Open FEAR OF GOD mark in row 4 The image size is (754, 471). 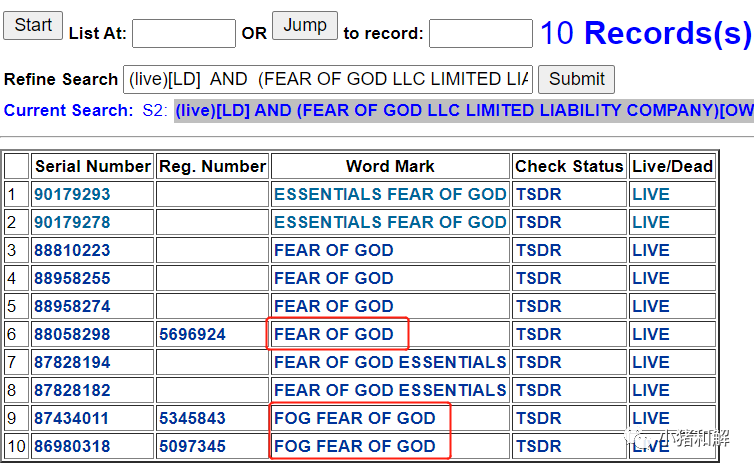pos(334,278)
